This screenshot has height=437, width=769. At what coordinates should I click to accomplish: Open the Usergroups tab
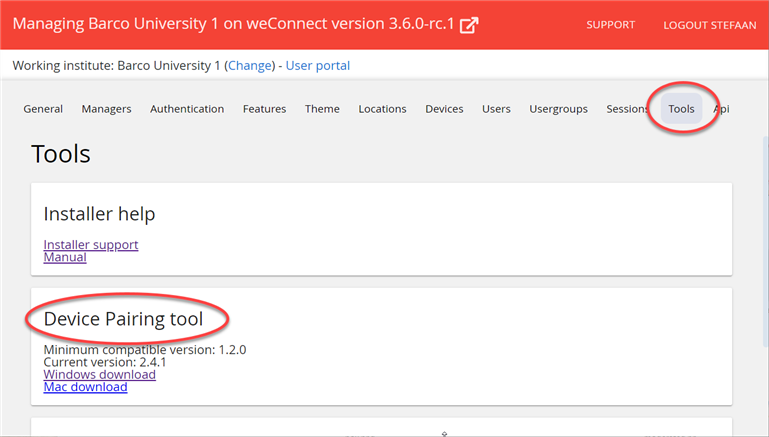pos(558,109)
